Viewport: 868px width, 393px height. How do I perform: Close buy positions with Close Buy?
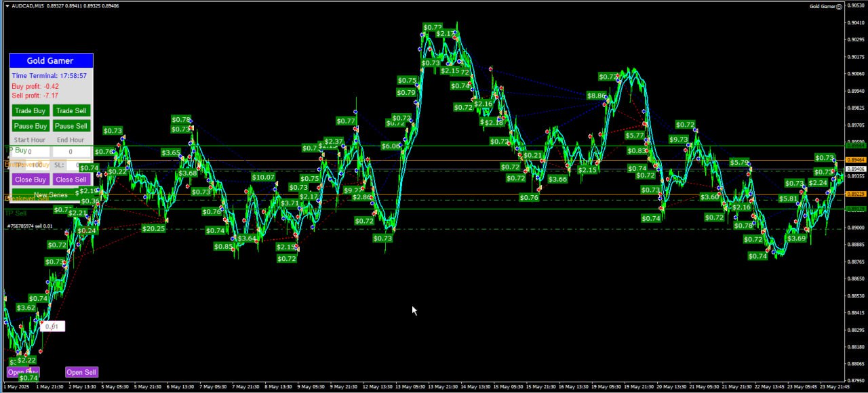[x=31, y=180]
